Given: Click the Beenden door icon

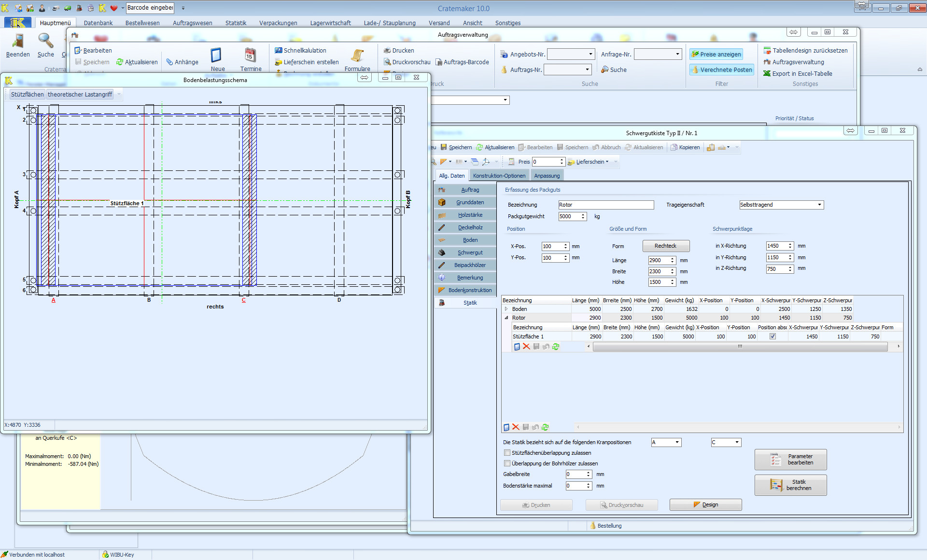Looking at the screenshot, I should (x=18, y=41).
